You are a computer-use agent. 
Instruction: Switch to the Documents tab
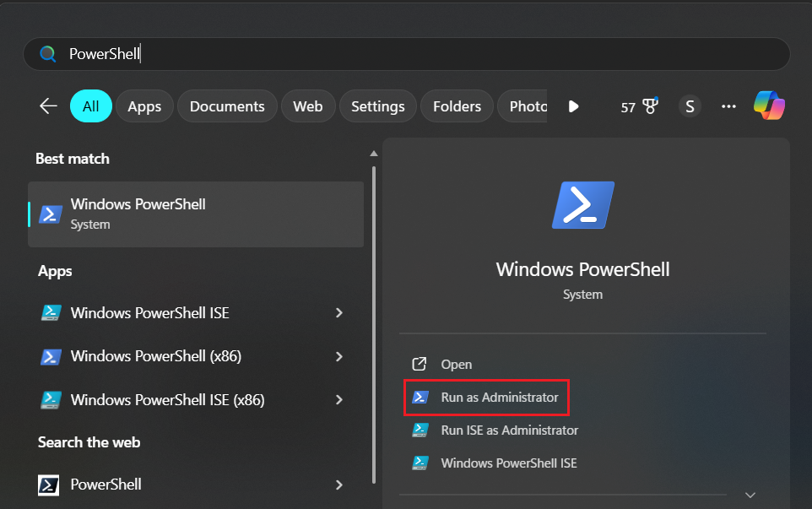(227, 106)
